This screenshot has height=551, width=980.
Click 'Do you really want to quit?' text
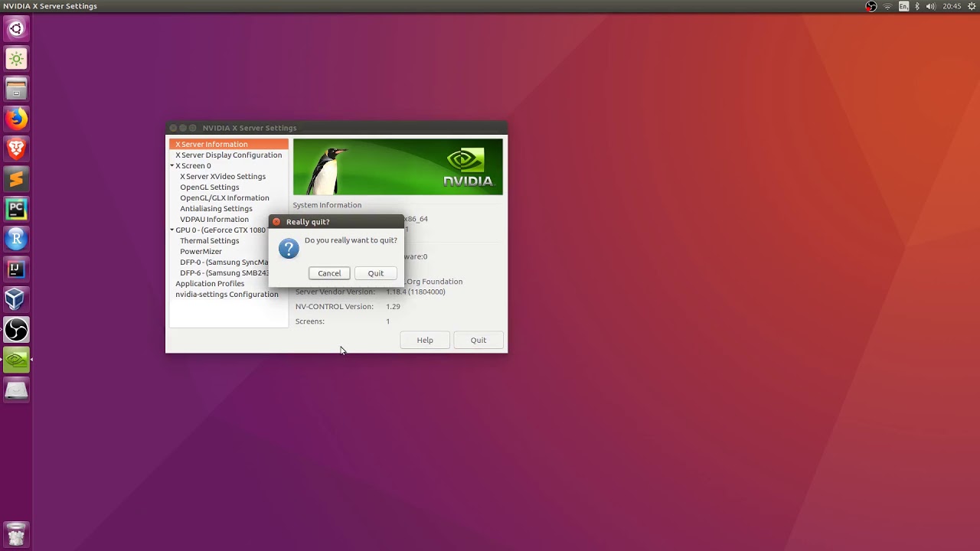[x=351, y=240]
